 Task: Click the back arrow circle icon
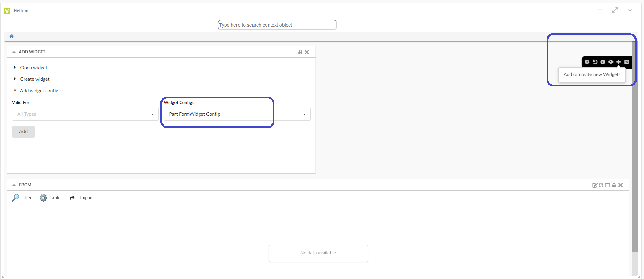point(603,62)
